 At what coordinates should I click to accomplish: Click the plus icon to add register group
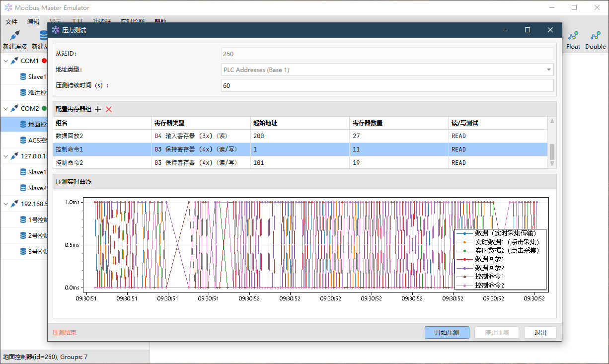point(98,109)
